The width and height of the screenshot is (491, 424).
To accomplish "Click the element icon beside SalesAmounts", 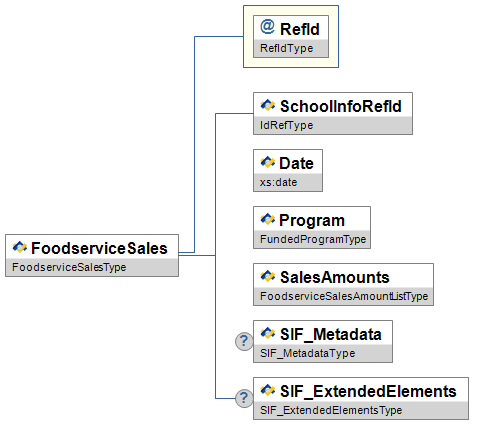I will point(268,276).
